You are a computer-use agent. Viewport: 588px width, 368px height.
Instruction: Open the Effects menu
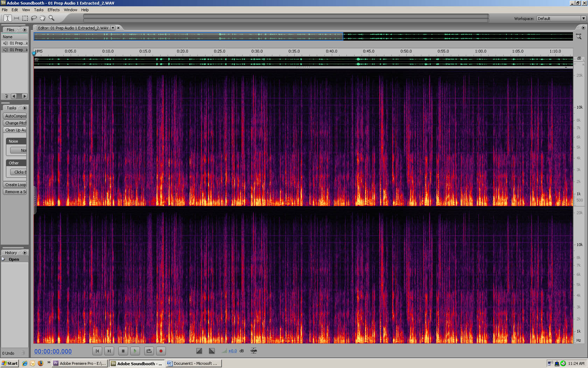(54, 10)
